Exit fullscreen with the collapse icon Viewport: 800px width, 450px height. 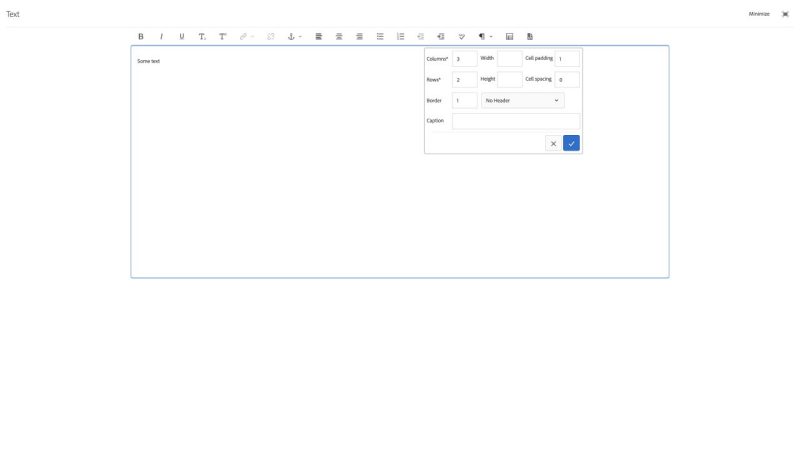coord(785,14)
